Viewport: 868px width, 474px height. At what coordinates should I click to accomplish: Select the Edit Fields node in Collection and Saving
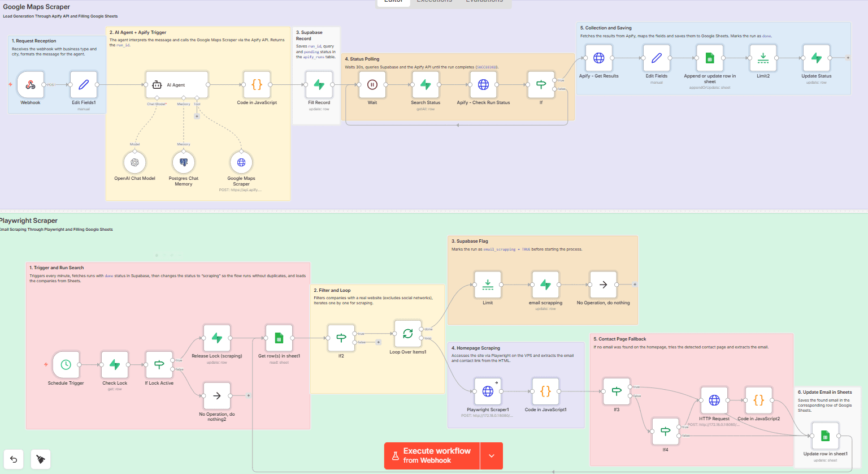tap(657, 58)
